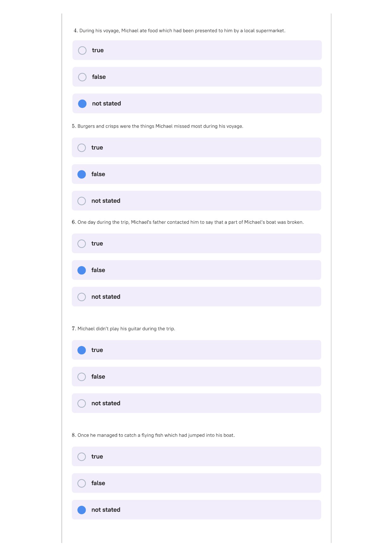The height and width of the screenshot is (555, 392).
Task: Click question 5 statement about burgers and crisps
Action: pyautogui.click(x=158, y=126)
